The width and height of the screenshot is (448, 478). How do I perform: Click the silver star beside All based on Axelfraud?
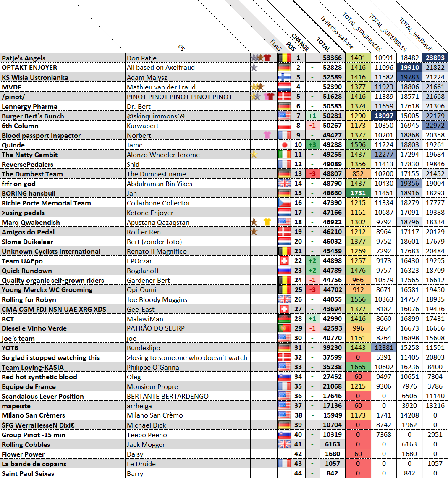tap(254, 67)
